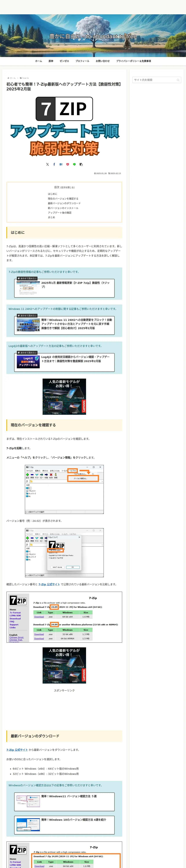Share the article via LINE
186x868 pixels.
pyautogui.click(x=74, y=164)
